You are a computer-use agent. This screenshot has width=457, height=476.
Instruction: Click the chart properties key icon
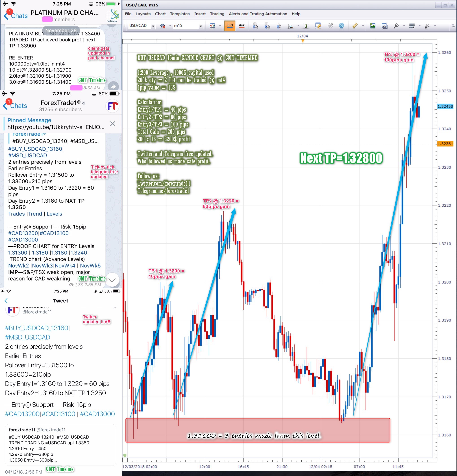pyautogui.click(x=318, y=26)
